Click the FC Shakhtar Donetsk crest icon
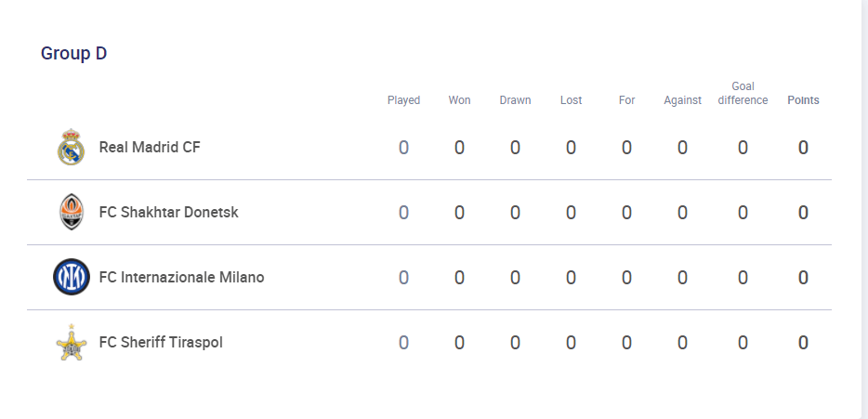Image resolution: width=868 pixels, height=419 pixels. [x=72, y=212]
